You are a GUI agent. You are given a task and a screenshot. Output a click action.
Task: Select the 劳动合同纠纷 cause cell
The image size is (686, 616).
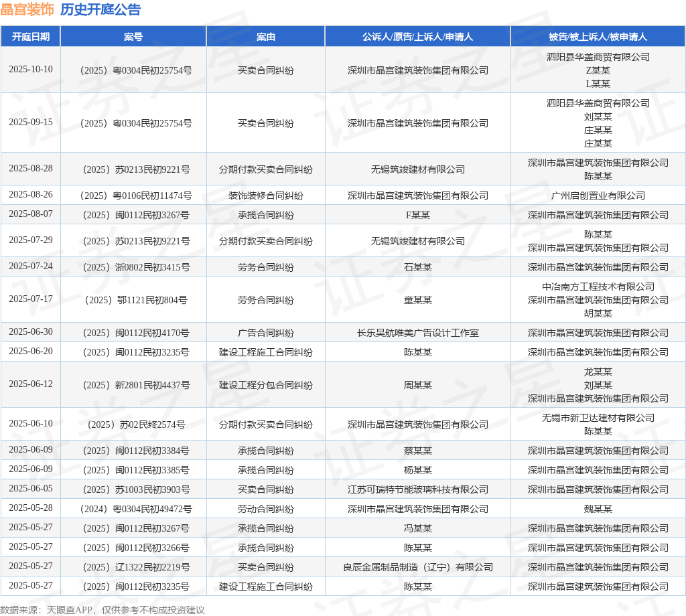pyautogui.click(x=265, y=509)
